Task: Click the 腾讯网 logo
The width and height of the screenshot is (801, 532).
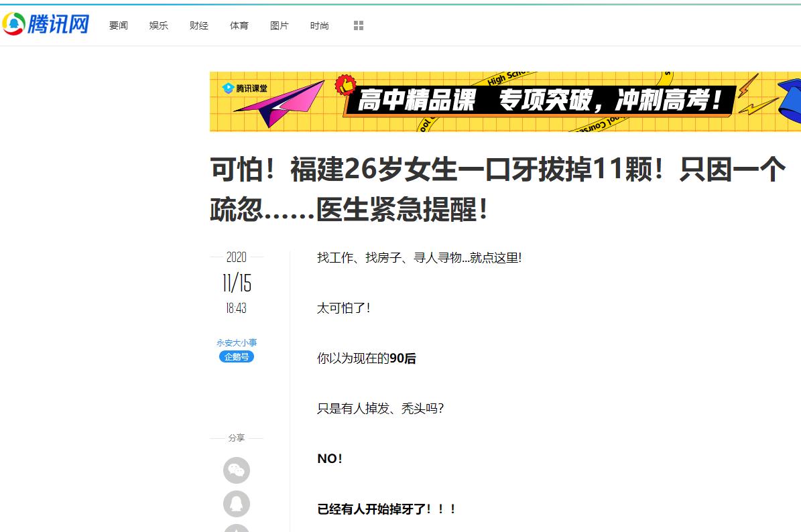Action: pyautogui.click(x=44, y=25)
